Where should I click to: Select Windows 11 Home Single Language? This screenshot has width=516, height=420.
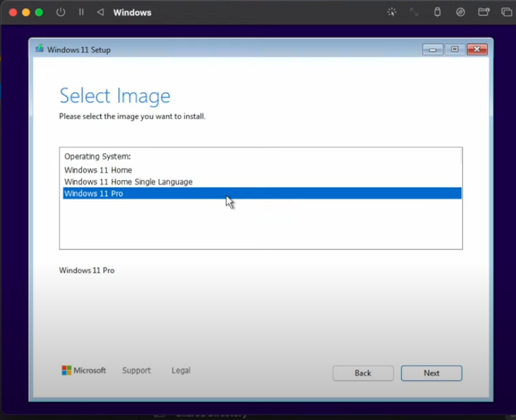click(262, 182)
